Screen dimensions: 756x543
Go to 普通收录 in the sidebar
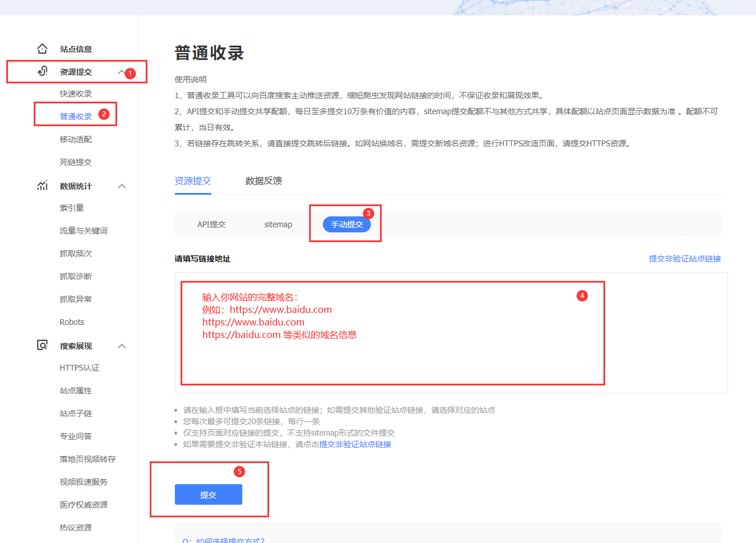75,116
